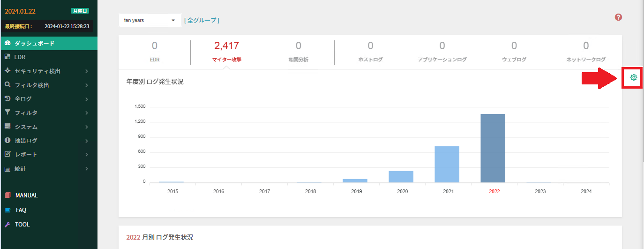This screenshot has height=249, width=644.
Task: Click the dashboard gauge icon in sidebar
Action: (x=7, y=43)
